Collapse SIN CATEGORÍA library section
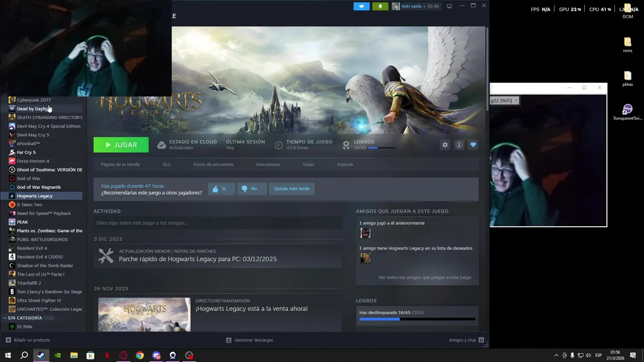The height and width of the screenshot is (362, 644). (5, 318)
